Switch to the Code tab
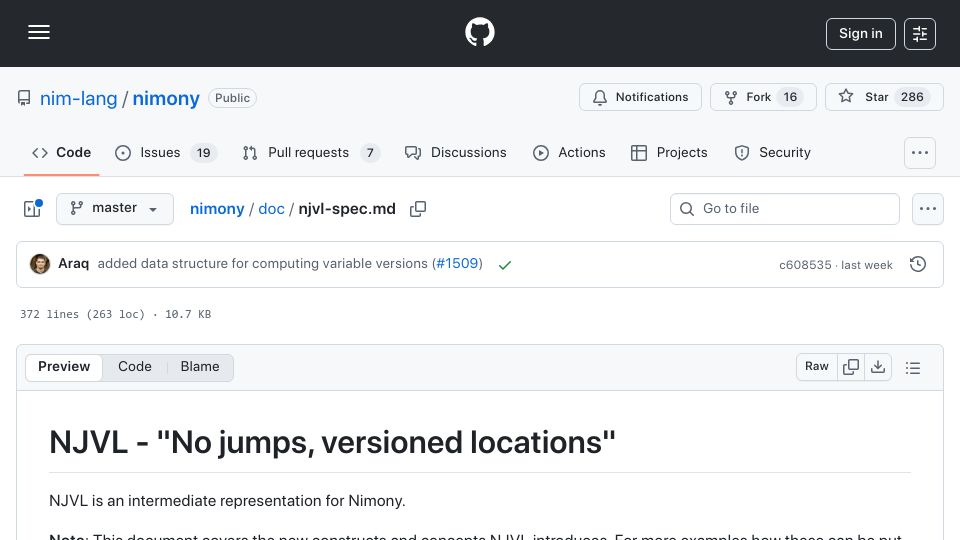960x540 pixels. point(61,152)
